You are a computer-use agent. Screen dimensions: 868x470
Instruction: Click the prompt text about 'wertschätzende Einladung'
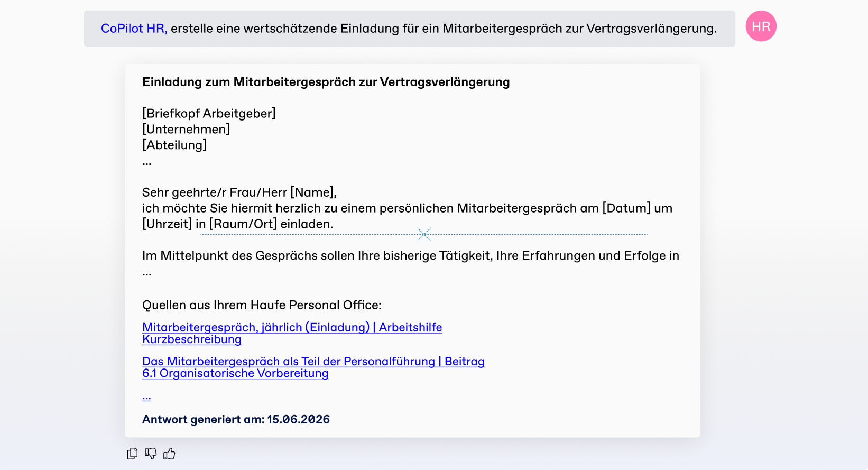[444, 29]
